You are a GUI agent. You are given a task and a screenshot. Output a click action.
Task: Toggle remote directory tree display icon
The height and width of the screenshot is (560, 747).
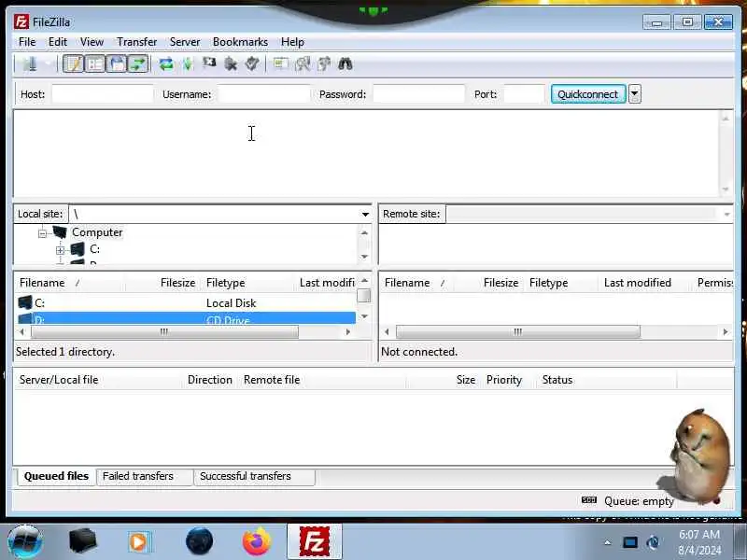pyautogui.click(x=116, y=63)
